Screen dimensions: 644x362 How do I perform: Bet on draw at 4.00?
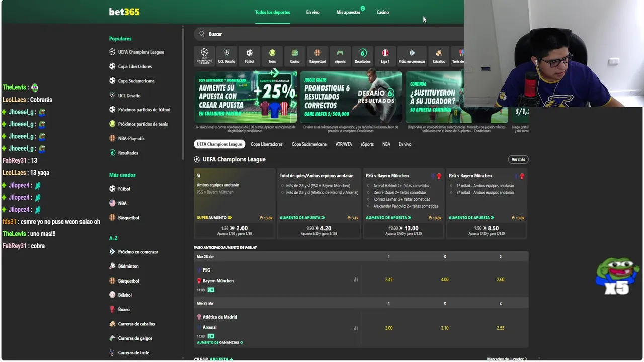coord(445,279)
